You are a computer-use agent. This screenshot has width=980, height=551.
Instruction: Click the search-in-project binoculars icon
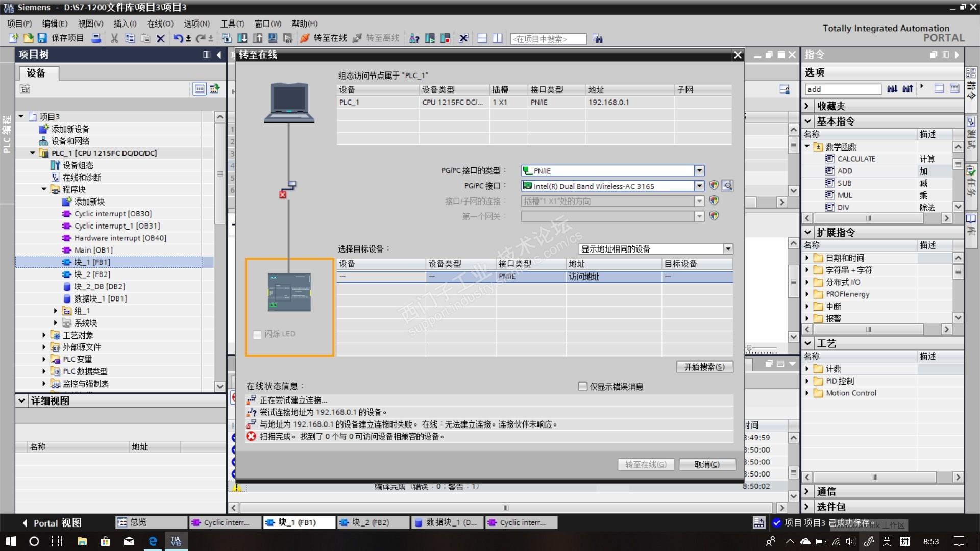pyautogui.click(x=598, y=39)
